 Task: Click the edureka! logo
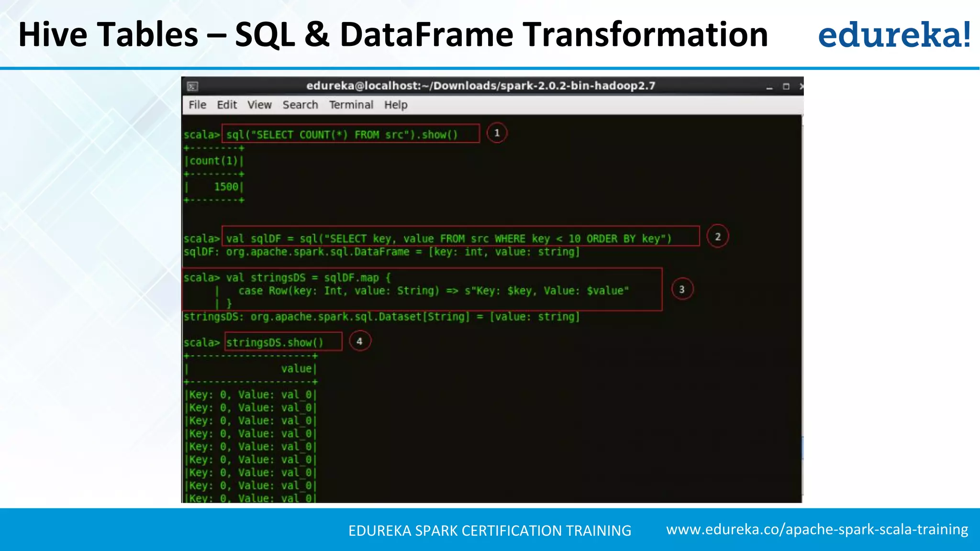(x=894, y=34)
